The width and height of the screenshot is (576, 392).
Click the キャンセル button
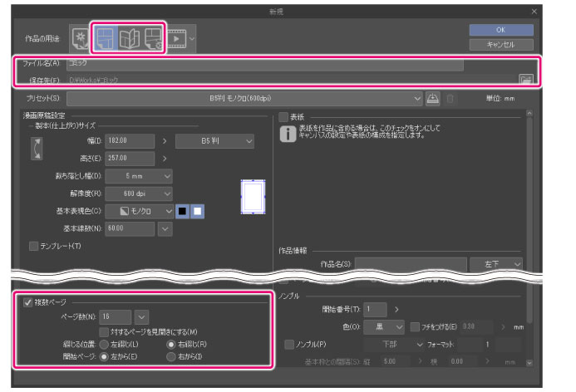(501, 45)
